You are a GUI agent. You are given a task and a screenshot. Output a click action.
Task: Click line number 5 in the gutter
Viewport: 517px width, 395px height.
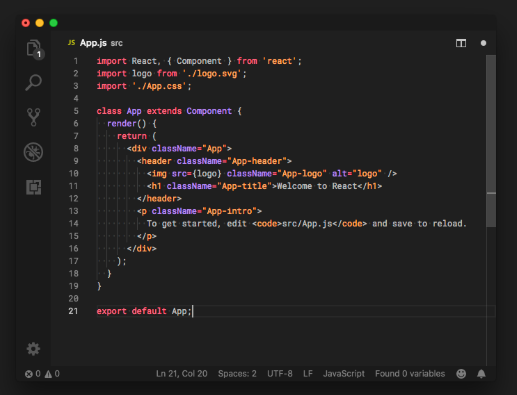click(x=76, y=111)
